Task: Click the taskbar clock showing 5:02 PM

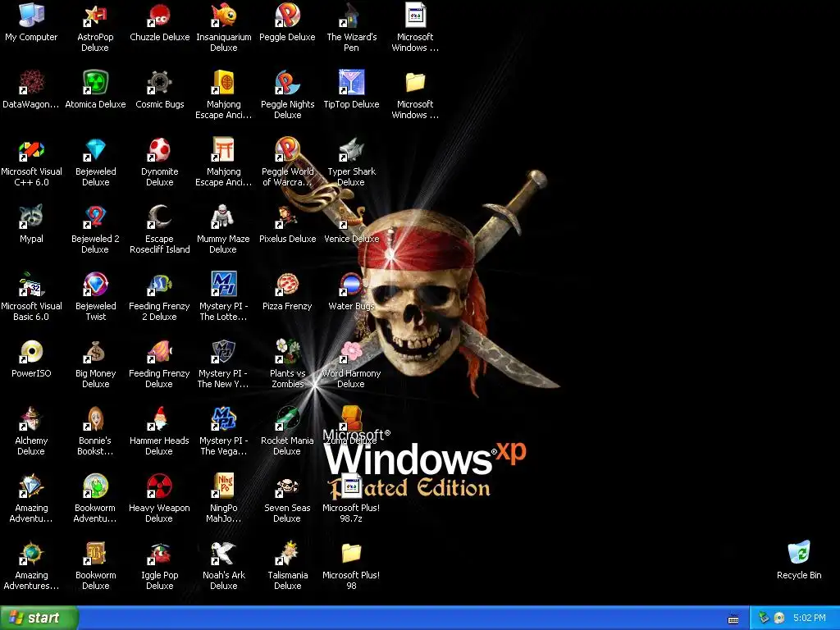Action: tap(810, 619)
